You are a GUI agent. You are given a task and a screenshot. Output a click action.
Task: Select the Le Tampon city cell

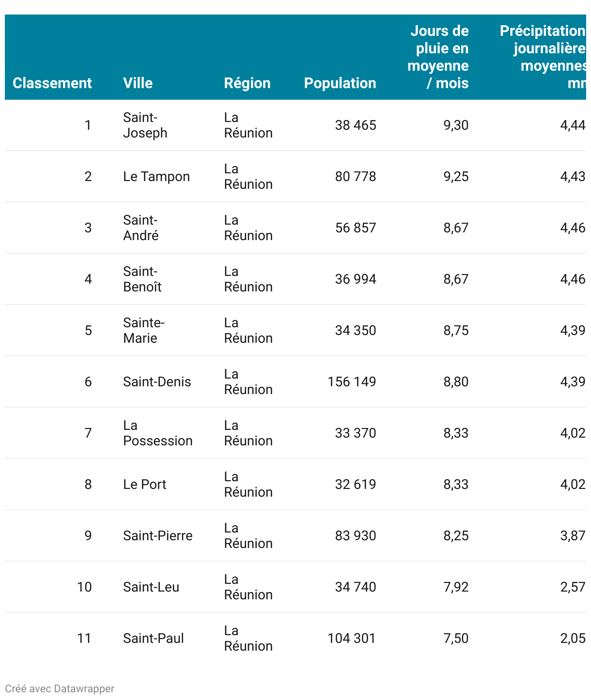156,177
